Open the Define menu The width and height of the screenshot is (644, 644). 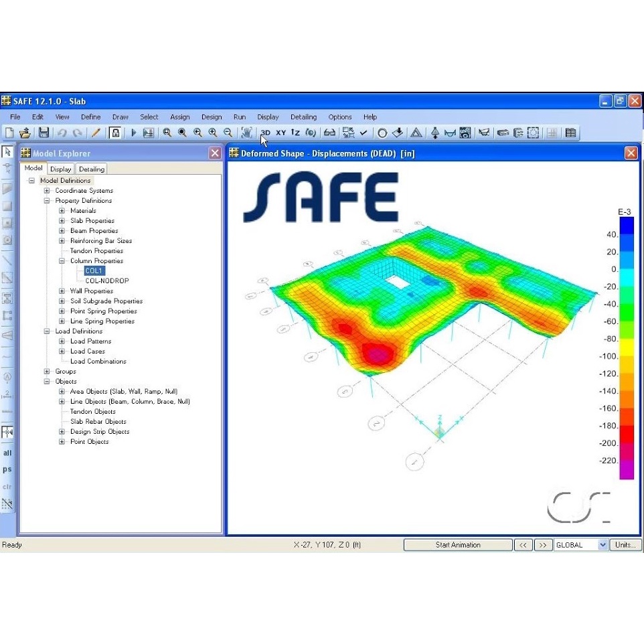(x=91, y=117)
